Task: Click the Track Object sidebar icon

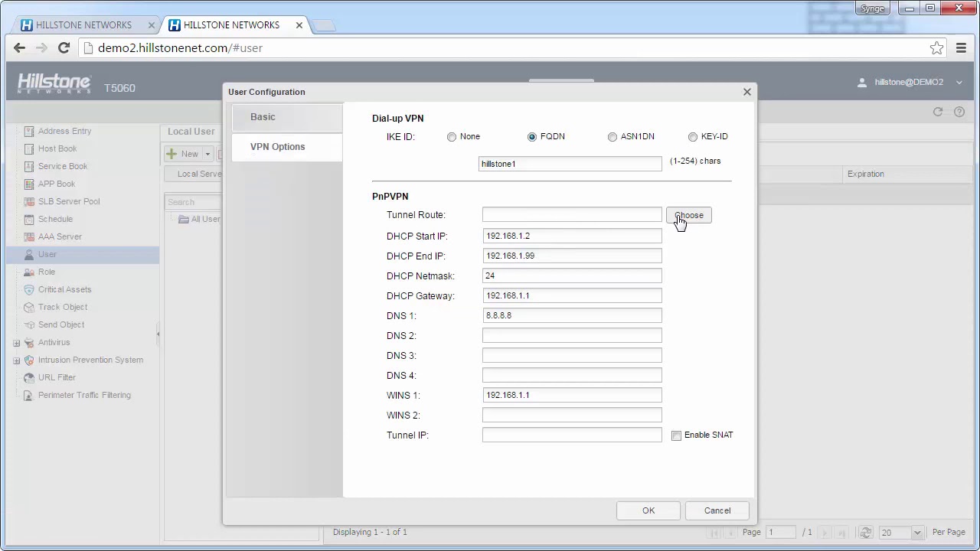Action: [29, 307]
